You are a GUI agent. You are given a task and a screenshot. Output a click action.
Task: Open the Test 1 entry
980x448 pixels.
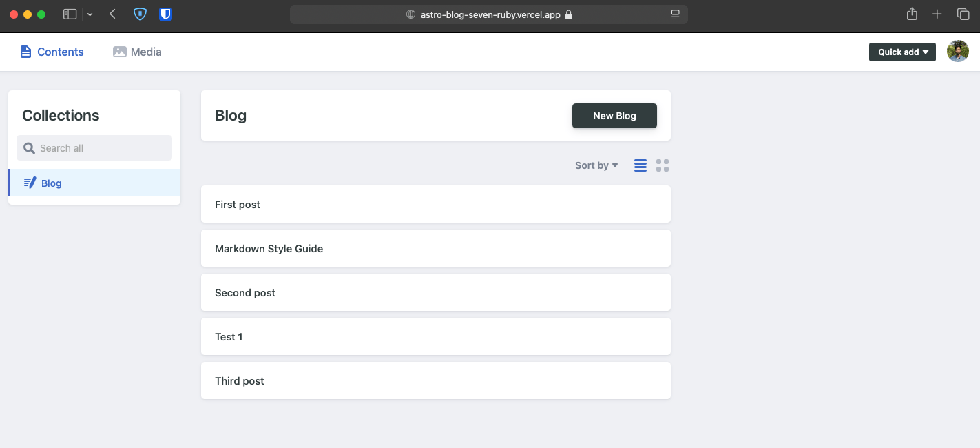435,337
